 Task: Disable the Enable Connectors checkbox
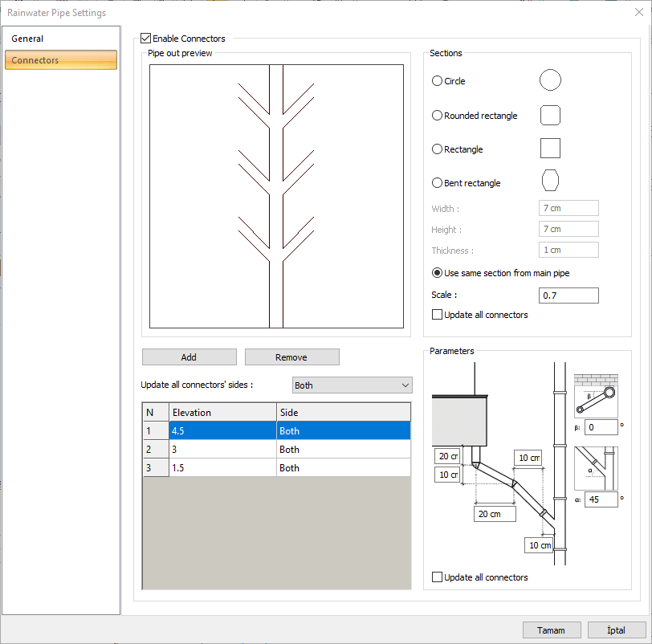pos(146,39)
